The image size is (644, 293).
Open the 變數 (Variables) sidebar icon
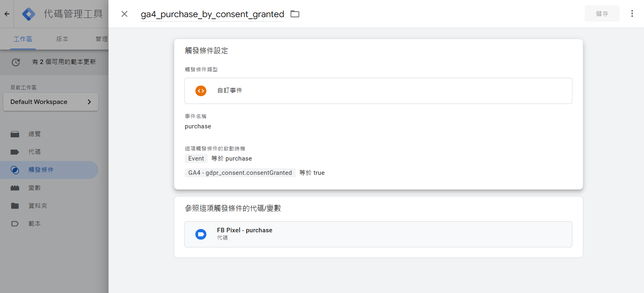tap(15, 187)
